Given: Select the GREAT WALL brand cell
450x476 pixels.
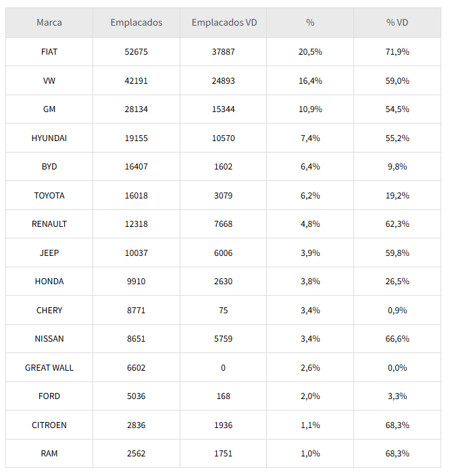Looking at the screenshot, I should (x=49, y=368).
